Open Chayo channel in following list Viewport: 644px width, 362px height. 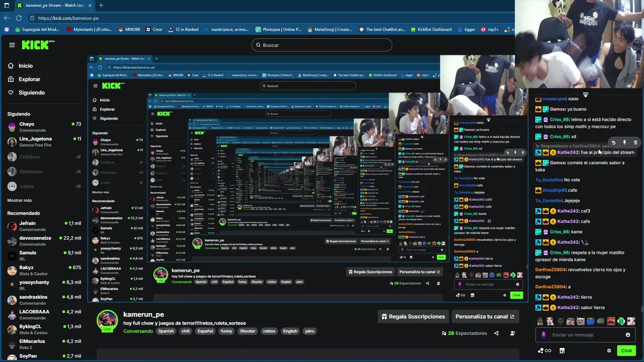coord(44,127)
